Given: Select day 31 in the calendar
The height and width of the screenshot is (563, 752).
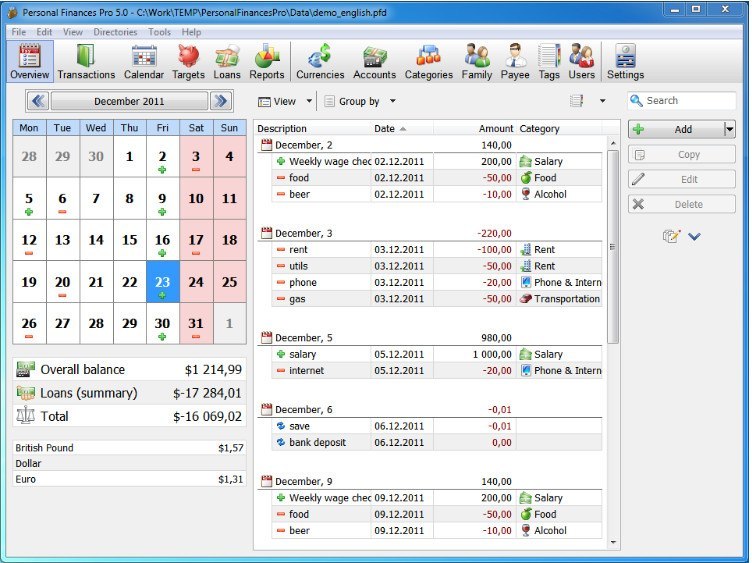Looking at the screenshot, I should [x=196, y=323].
